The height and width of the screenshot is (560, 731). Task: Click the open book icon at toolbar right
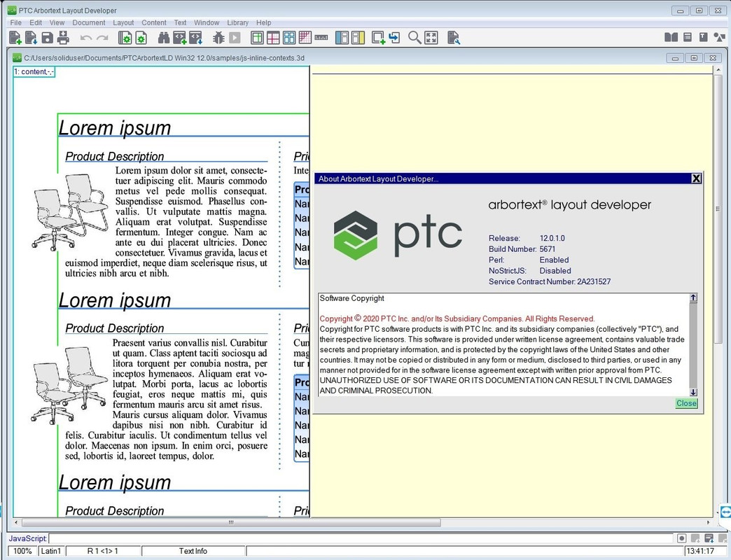tap(671, 37)
